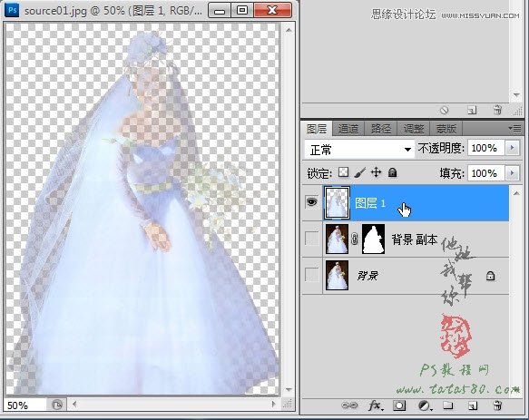The image size is (529, 420).
Task: Click canvas vertical scrollbar down arrow
Action: click(289, 390)
